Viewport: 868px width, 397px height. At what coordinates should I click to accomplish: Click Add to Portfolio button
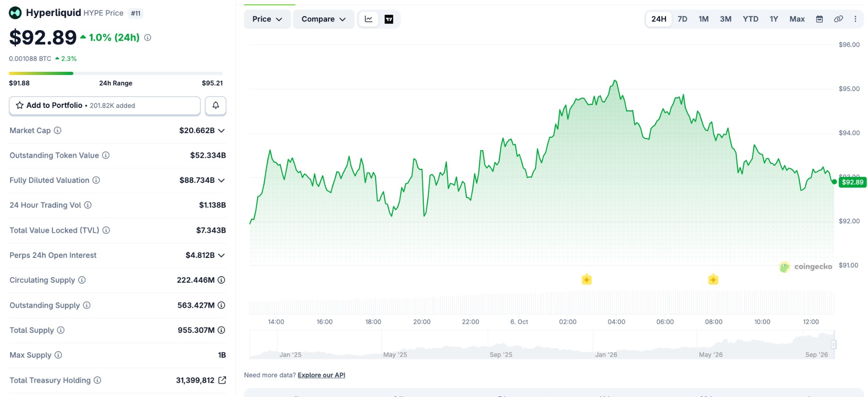[105, 106]
